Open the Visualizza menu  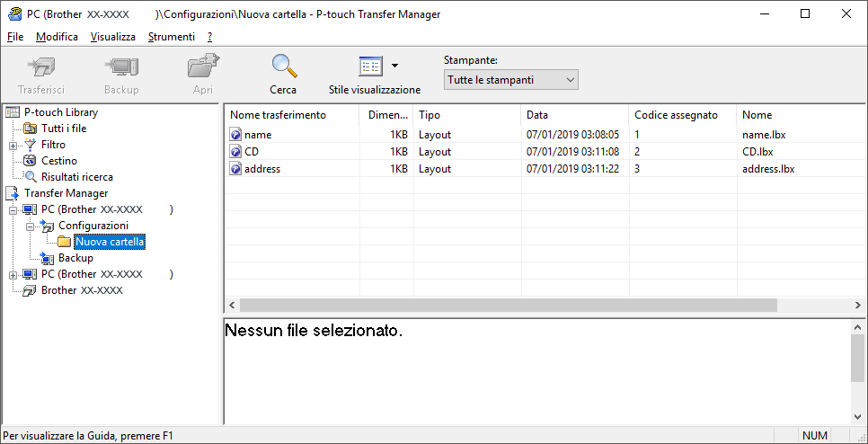coord(113,37)
